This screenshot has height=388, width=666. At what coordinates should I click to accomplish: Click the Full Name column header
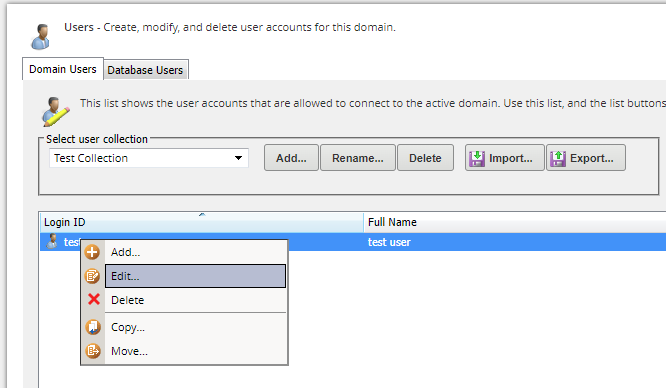point(515,222)
